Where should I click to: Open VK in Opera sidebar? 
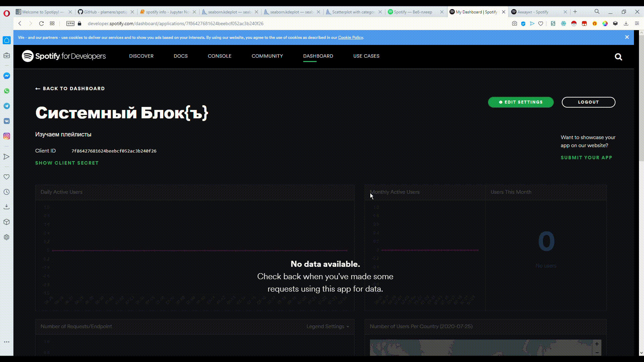[x=7, y=121]
